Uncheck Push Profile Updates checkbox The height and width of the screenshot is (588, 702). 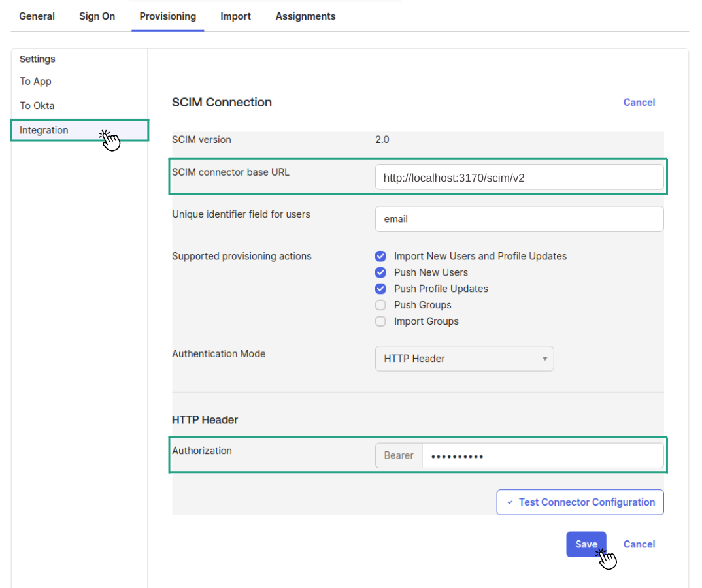(x=380, y=289)
